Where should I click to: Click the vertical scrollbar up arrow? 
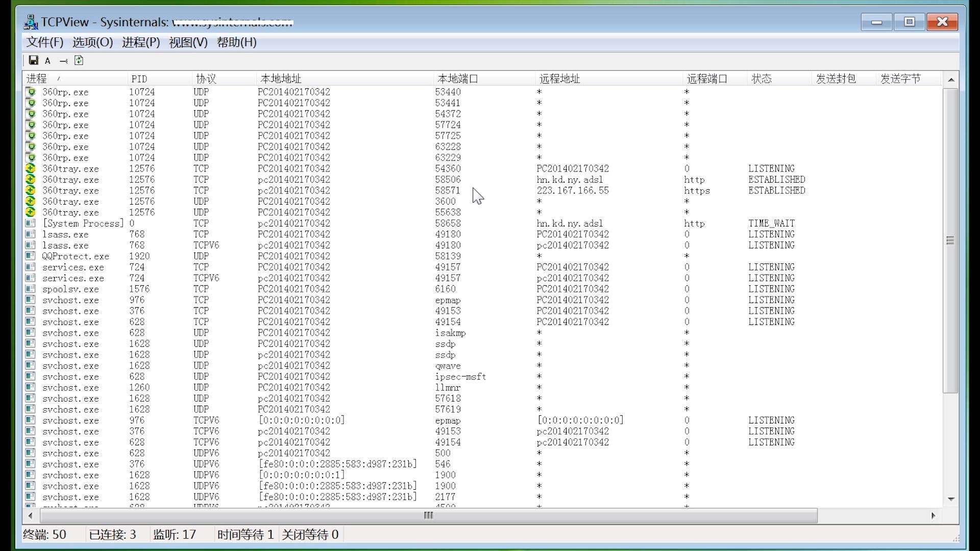(x=950, y=80)
